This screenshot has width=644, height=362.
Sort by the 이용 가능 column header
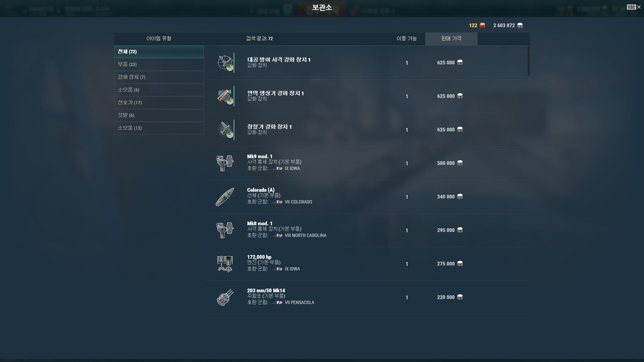coord(407,39)
